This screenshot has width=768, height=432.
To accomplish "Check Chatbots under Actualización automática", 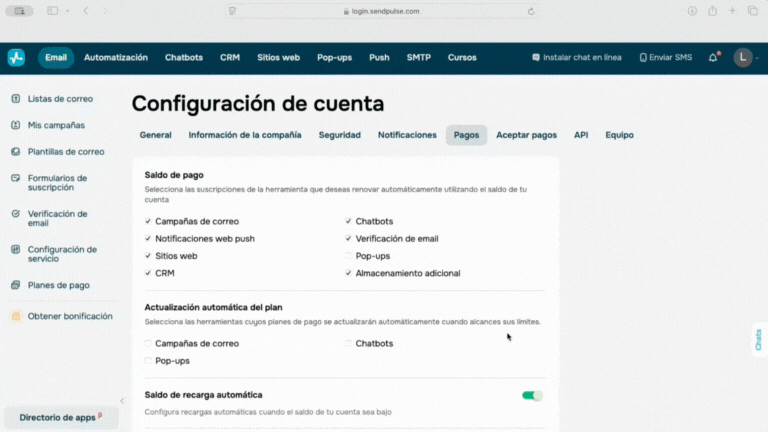I will tap(348, 343).
